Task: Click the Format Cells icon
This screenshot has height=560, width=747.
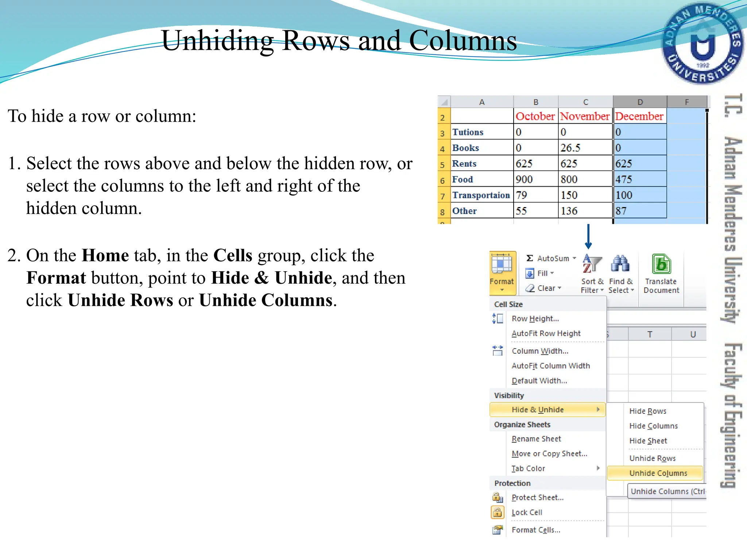Action: [498, 530]
